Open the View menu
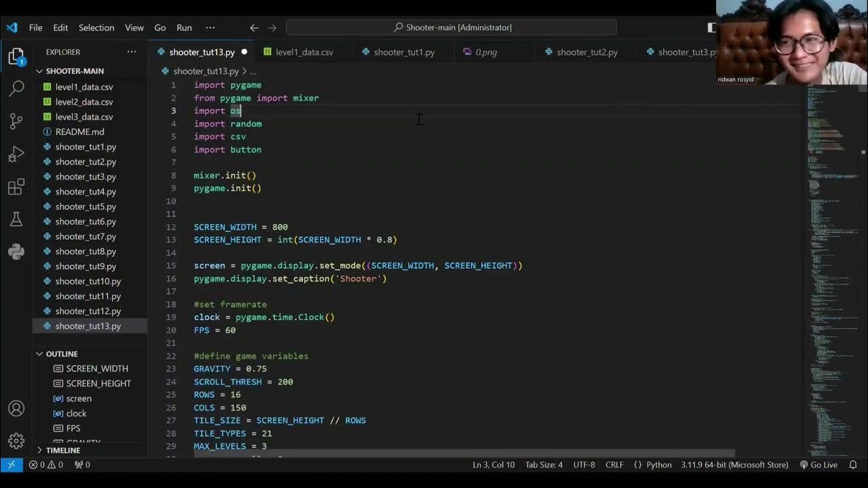 click(x=134, y=28)
